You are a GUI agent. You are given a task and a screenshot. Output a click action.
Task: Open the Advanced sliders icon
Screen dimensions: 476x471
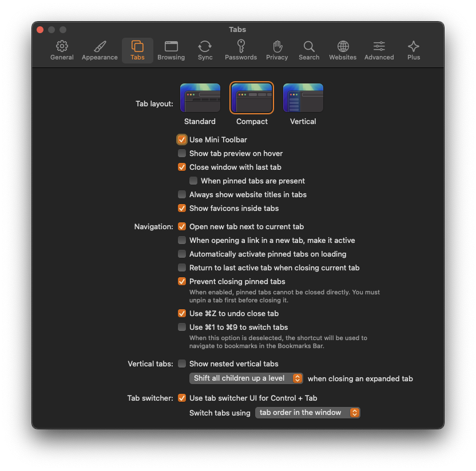click(379, 46)
